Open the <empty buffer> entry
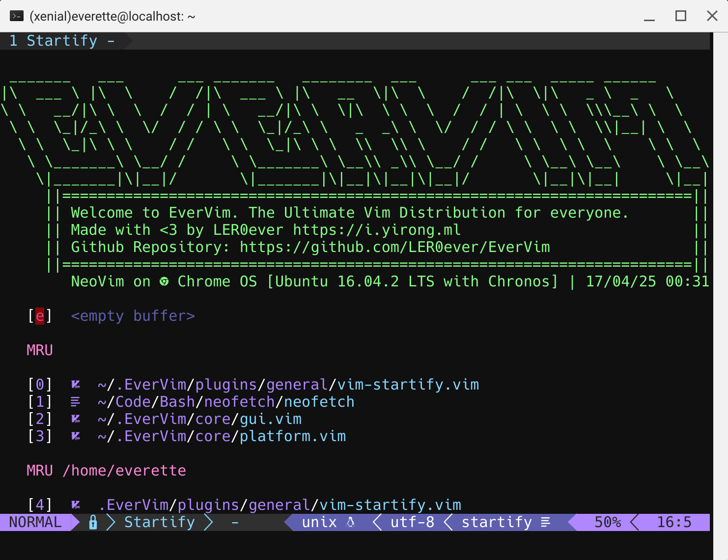 point(133,316)
